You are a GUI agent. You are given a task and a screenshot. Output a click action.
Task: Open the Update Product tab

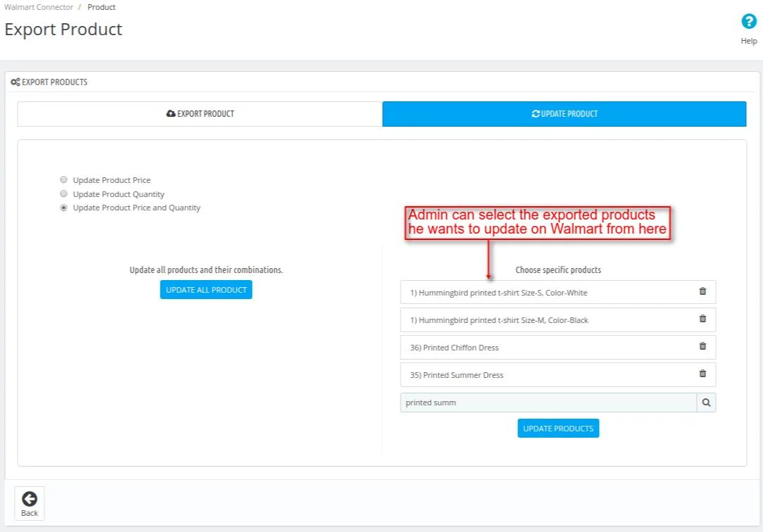[565, 114]
